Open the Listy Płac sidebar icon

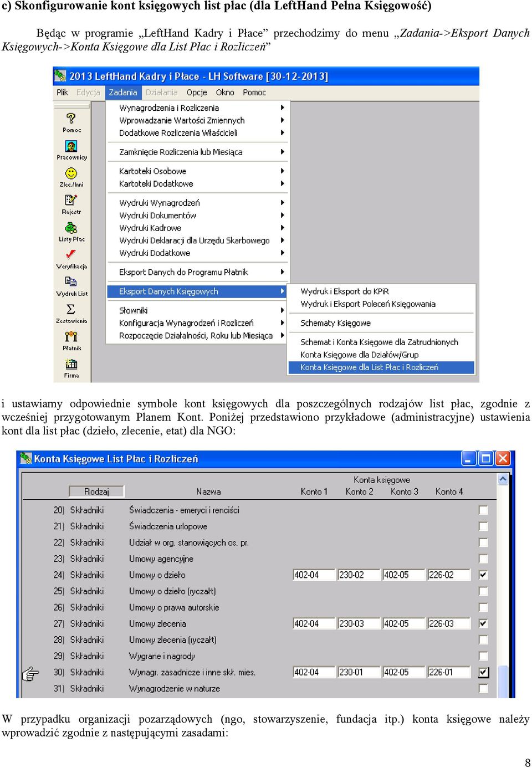click(71, 227)
